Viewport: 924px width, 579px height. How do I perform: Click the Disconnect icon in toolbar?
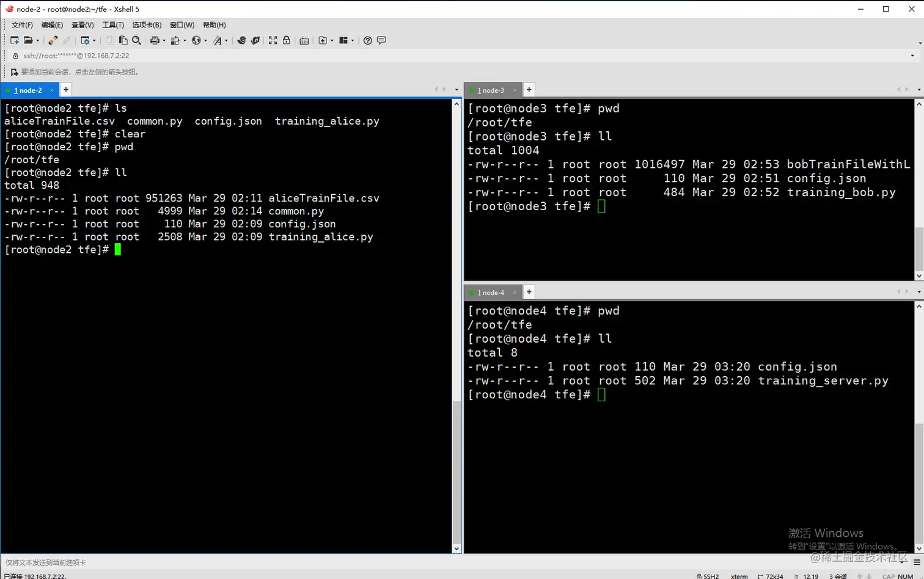67,40
